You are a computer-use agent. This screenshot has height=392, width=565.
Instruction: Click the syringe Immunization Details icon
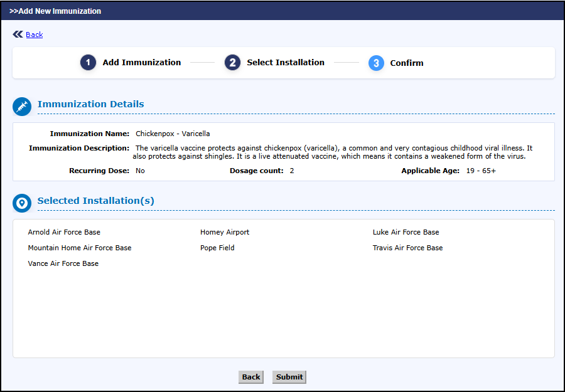coord(22,106)
